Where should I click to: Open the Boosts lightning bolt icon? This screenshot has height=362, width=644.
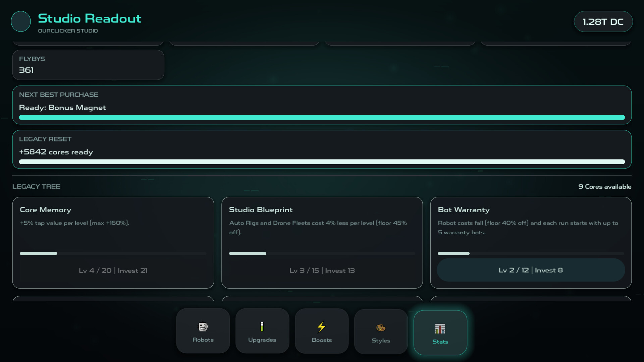pyautogui.click(x=321, y=327)
